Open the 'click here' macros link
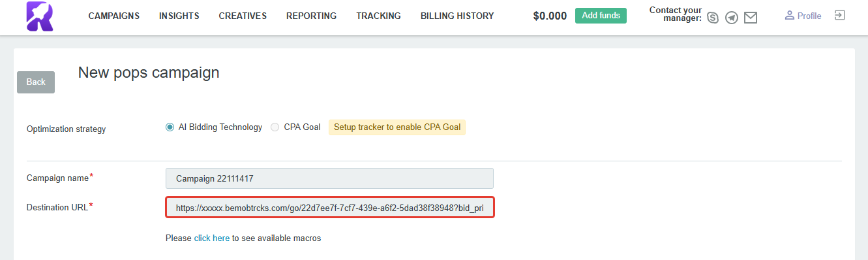This screenshot has height=260, width=868. pyautogui.click(x=212, y=238)
